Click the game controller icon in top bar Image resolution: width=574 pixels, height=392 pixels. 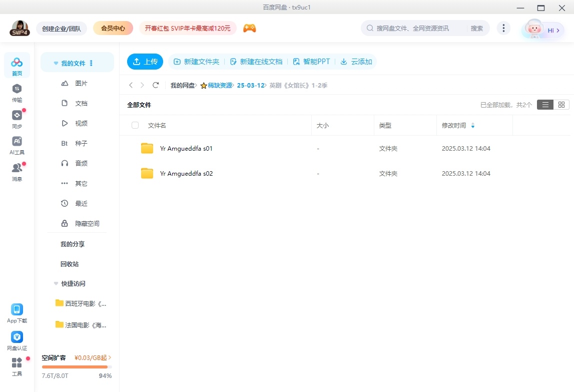[249, 28]
